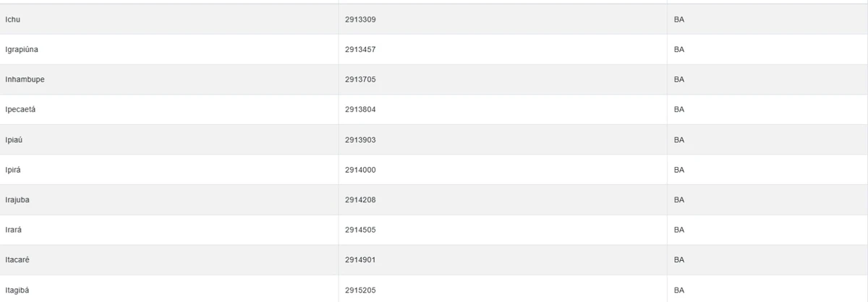Click the BA state cell for Irará

(x=678, y=230)
